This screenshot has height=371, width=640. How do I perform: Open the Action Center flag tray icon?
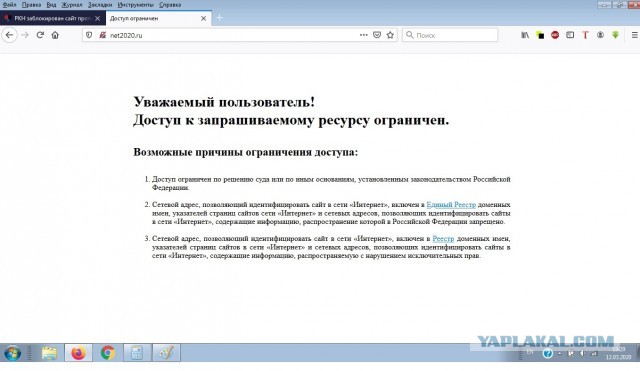(571, 353)
